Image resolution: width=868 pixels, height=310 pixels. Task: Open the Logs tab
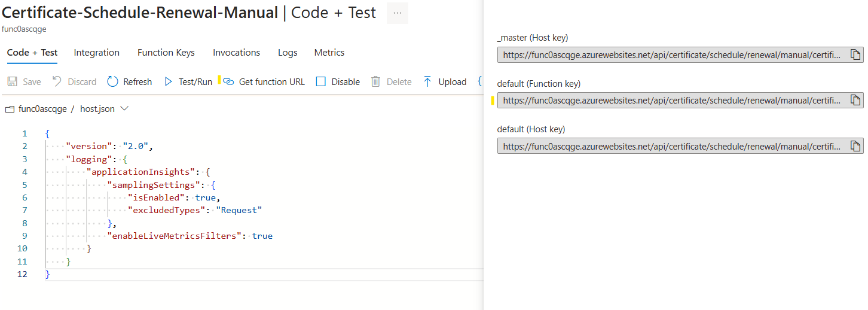click(x=288, y=53)
